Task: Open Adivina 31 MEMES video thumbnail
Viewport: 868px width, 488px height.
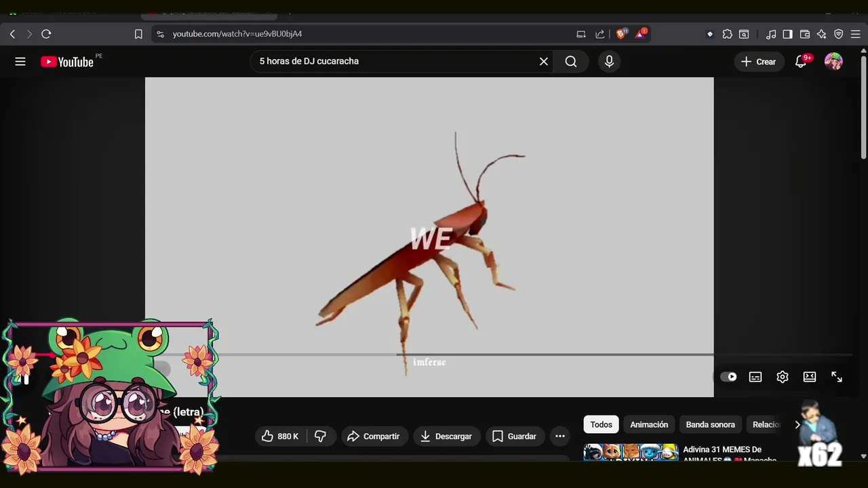Action: [631, 452]
